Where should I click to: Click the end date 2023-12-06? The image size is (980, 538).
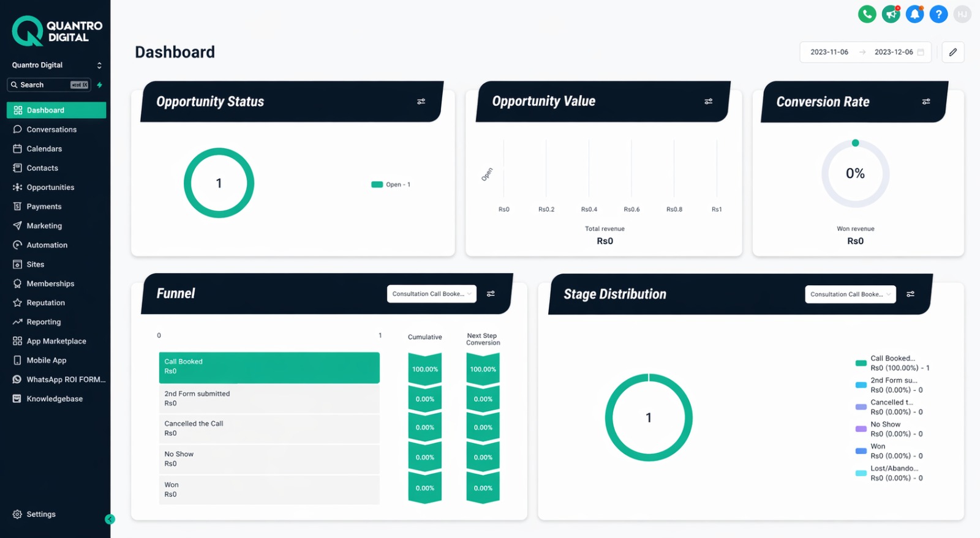click(894, 52)
